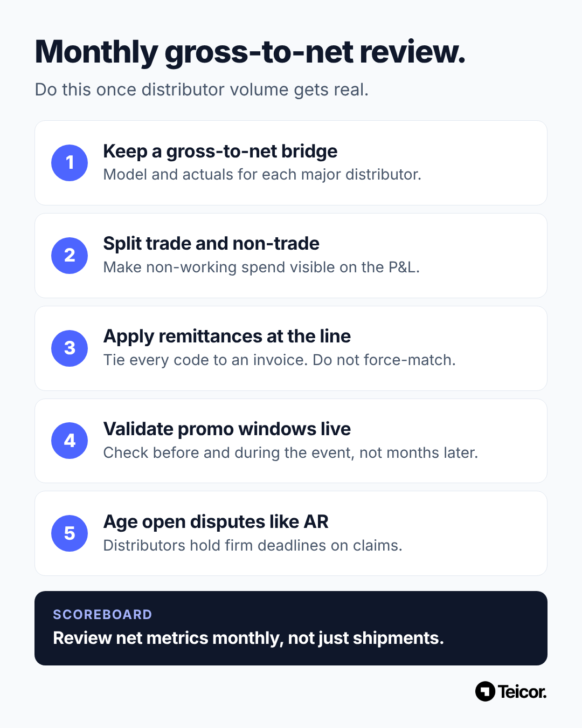
Task: Click Apply remittances at the line heading
Action: tap(227, 336)
